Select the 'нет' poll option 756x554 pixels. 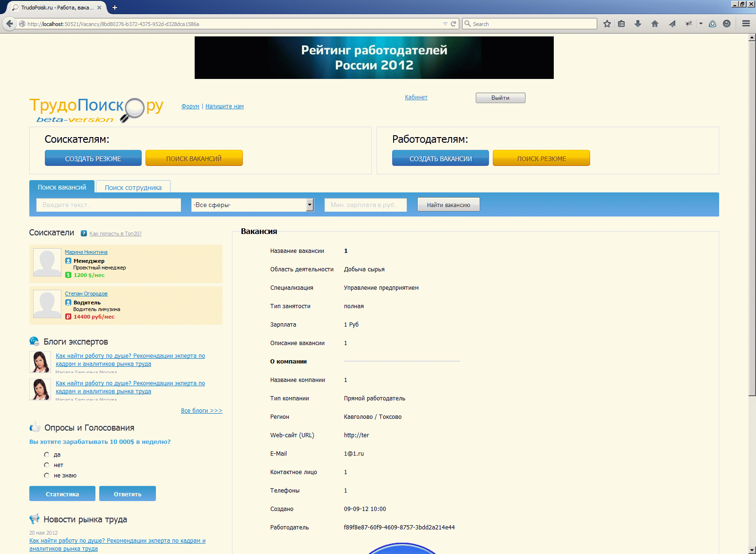pos(46,465)
